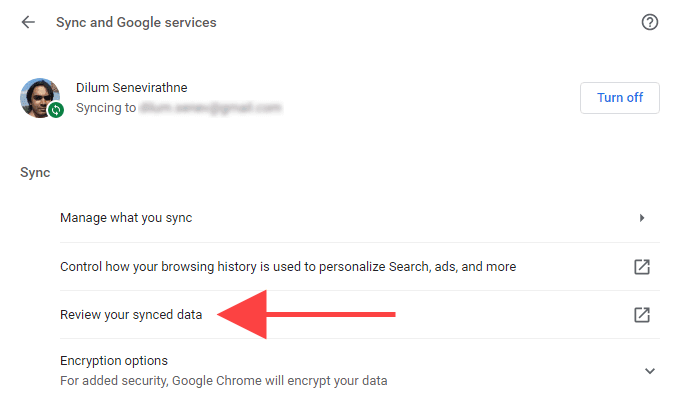Viewport: 680px width, 400px height.
Task: Open Manage what you sync
Action: point(126,218)
